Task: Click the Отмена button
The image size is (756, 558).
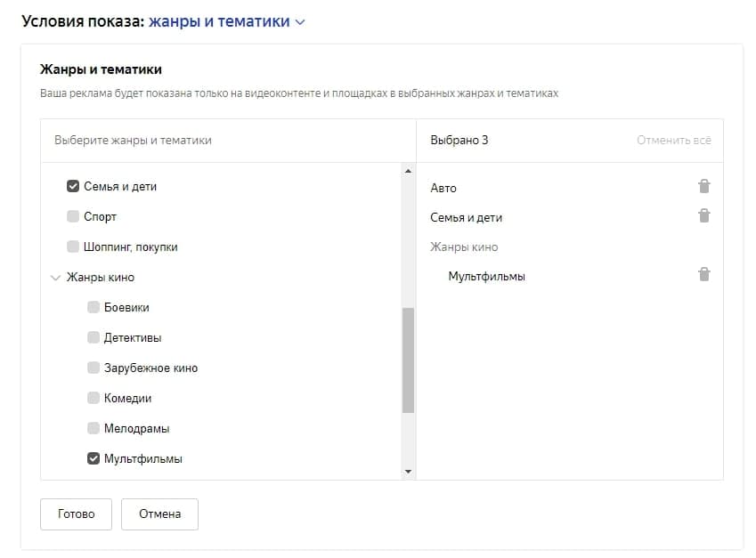Action: tap(159, 514)
